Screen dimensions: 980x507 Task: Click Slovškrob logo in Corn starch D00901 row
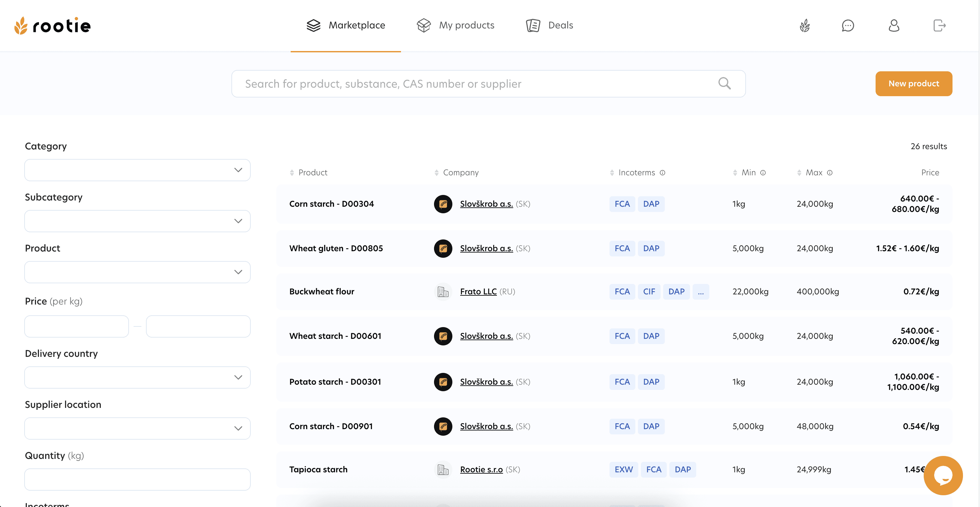[x=443, y=426]
